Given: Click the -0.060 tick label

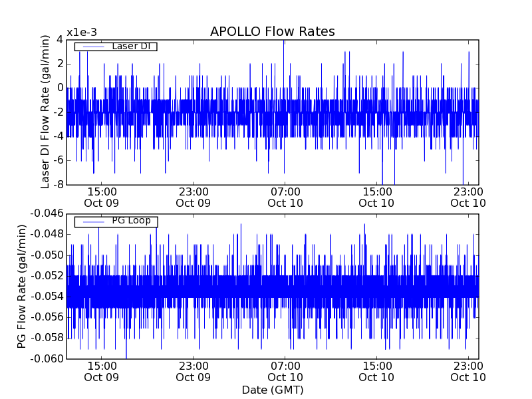Looking at the screenshot, I should click(x=47, y=358).
